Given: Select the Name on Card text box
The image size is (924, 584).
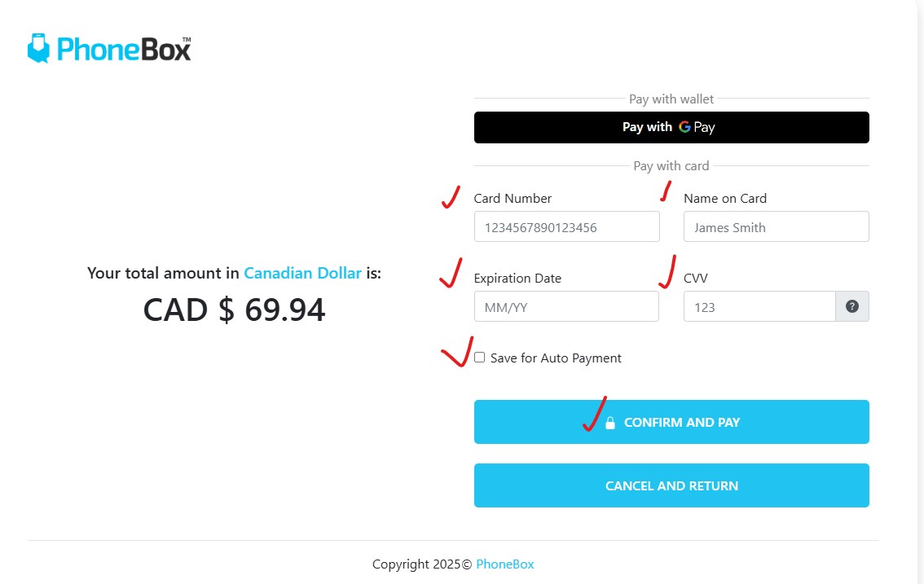Looking at the screenshot, I should (776, 227).
